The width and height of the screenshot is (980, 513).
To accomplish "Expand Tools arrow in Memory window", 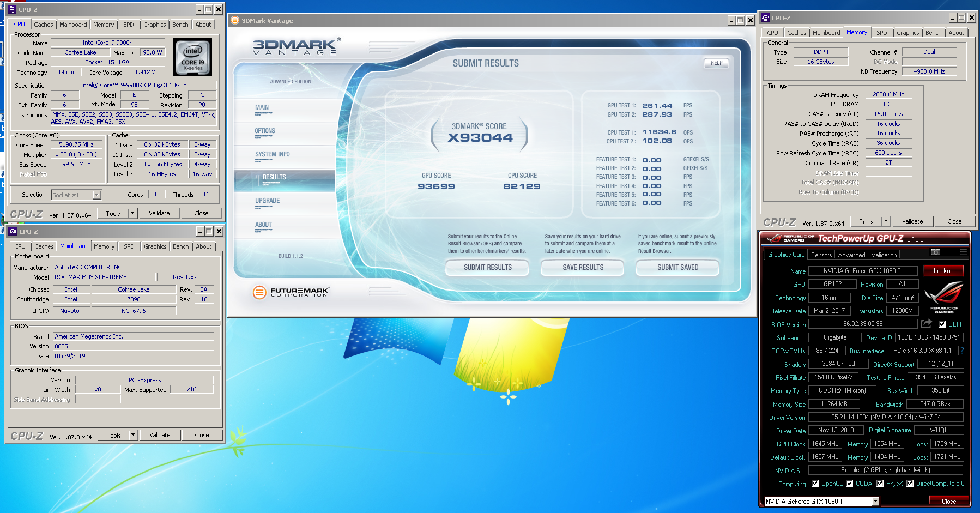I will [x=886, y=221].
